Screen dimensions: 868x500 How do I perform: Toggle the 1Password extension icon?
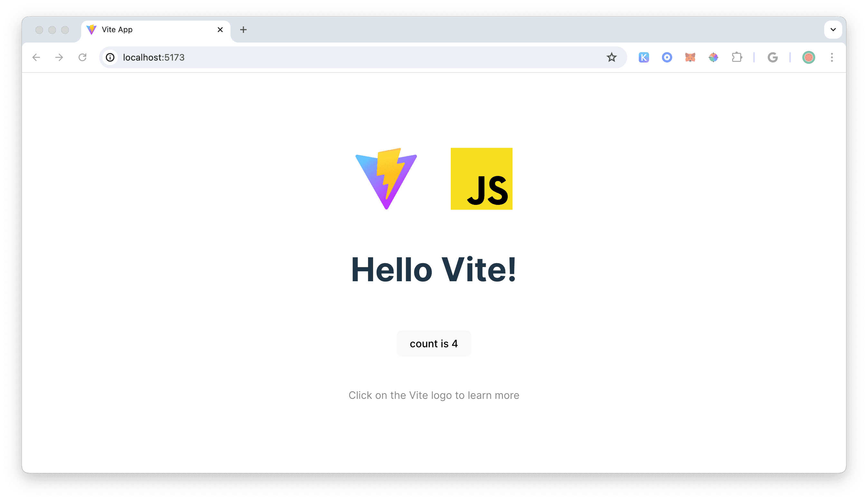coord(666,57)
